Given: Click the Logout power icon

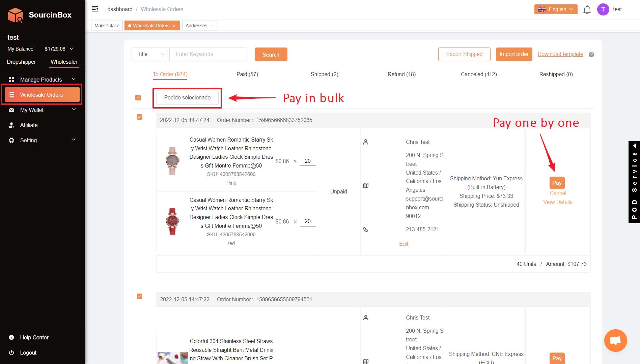Looking at the screenshot, I should pyautogui.click(x=11, y=353).
